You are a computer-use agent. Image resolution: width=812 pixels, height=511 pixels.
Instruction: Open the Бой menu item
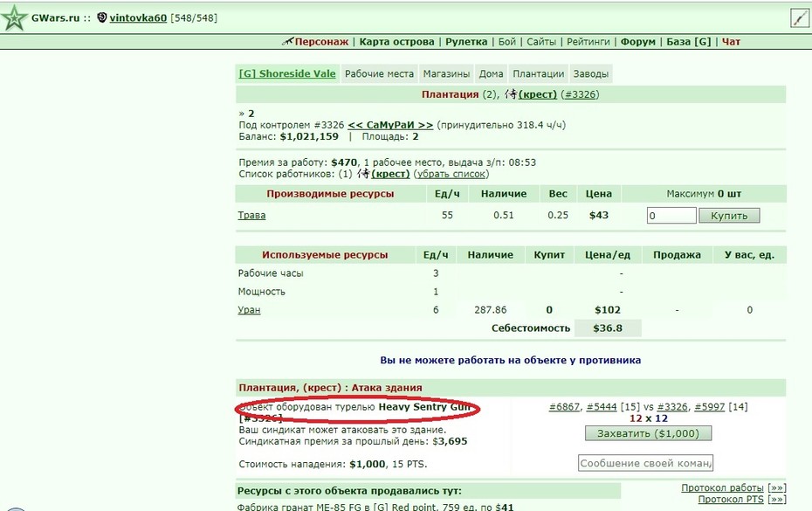(507, 41)
